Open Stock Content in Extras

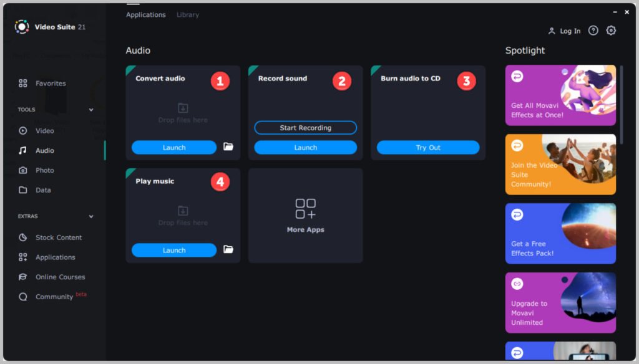(x=58, y=237)
